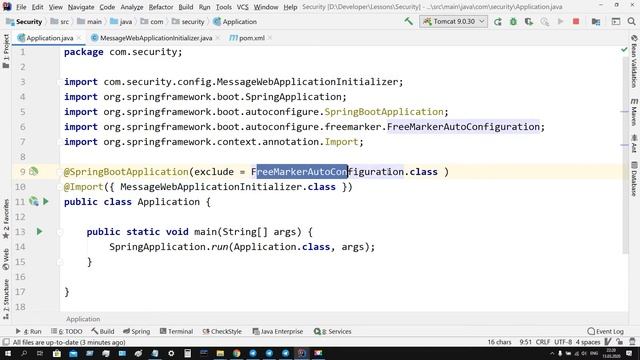Open the Tomcat 9.0.30 run configuration dropdown
The height and width of the screenshot is (360, 640).
tap(453, 21)
